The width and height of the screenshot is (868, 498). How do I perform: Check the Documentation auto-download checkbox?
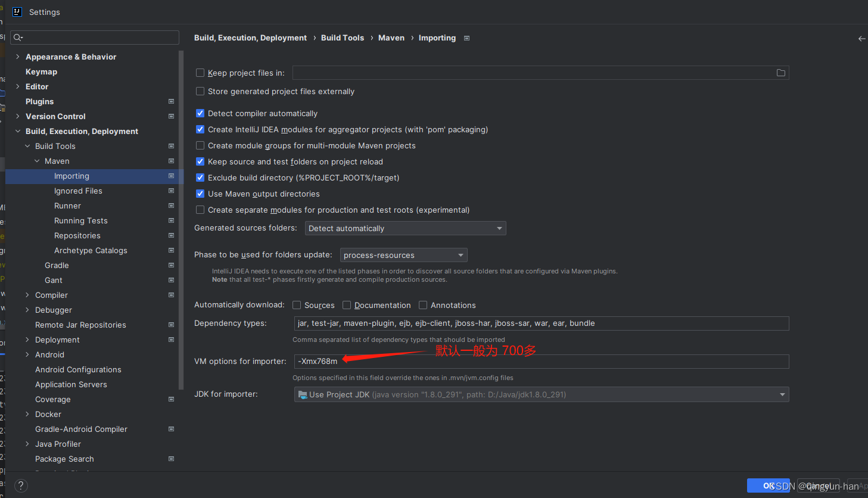347,305
